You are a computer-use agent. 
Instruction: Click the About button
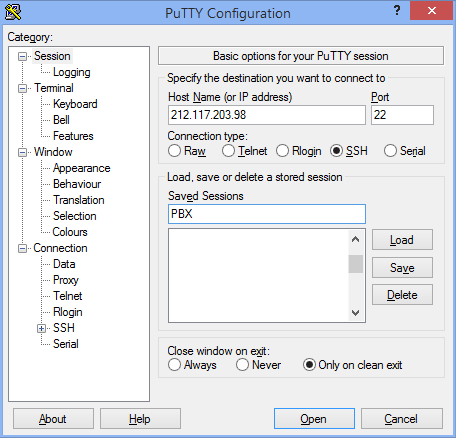pos(53,419)
